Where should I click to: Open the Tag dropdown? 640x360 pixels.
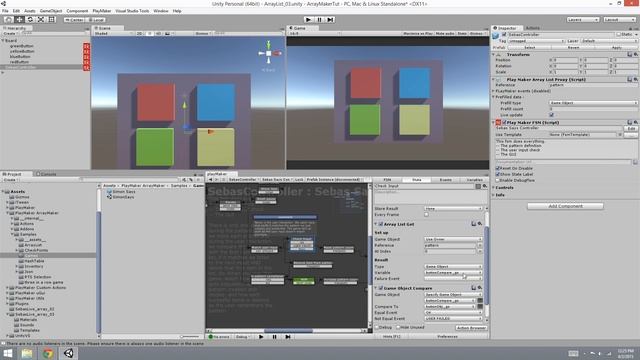536,41
